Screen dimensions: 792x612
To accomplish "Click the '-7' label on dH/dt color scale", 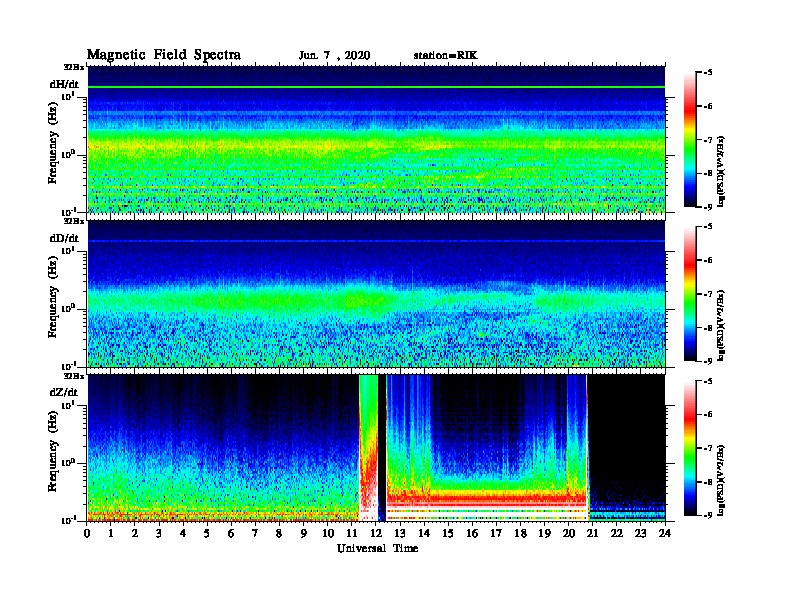I will pos(707,140).
